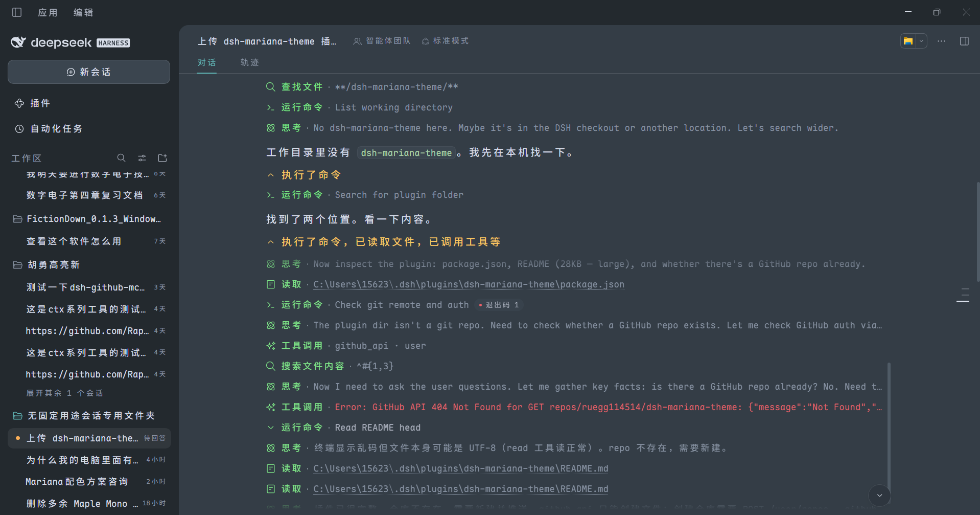Click the 工具调用 github_api user entry
980x515 pixels.
click(346, 346)
